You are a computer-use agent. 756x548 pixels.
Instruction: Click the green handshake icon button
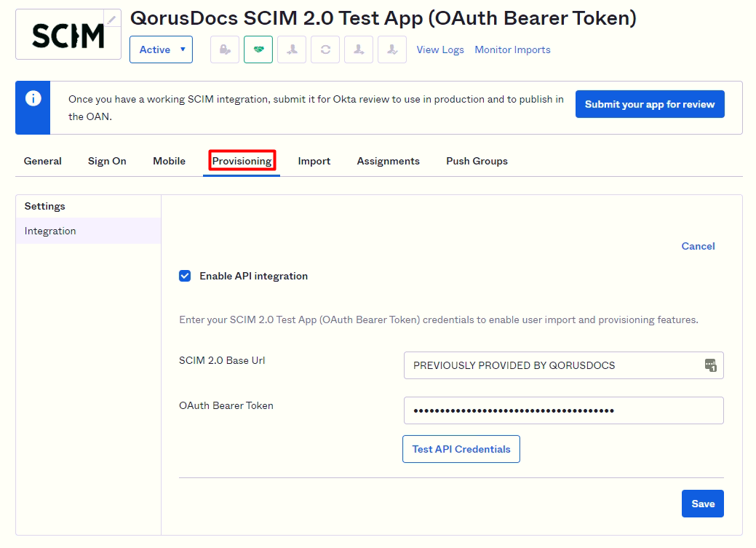click(258, 49)
